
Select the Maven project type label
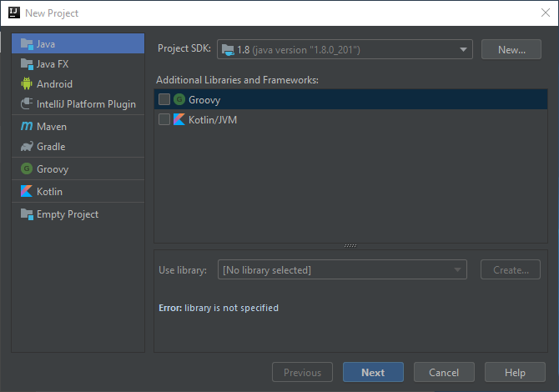pyautogui.click(x=52, y=127)
